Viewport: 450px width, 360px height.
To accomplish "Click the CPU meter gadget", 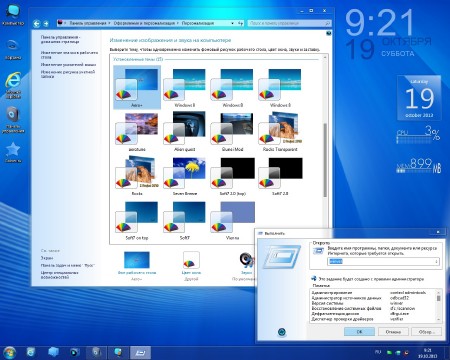I will point(418,134).
